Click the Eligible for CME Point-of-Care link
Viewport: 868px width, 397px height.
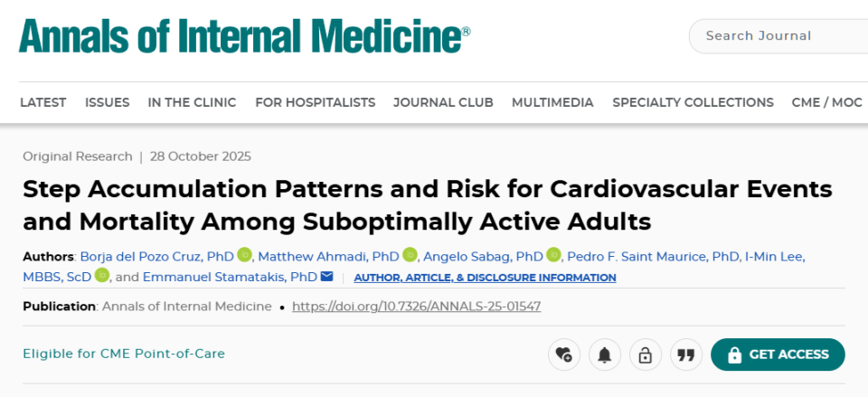[x=124, y=354]
